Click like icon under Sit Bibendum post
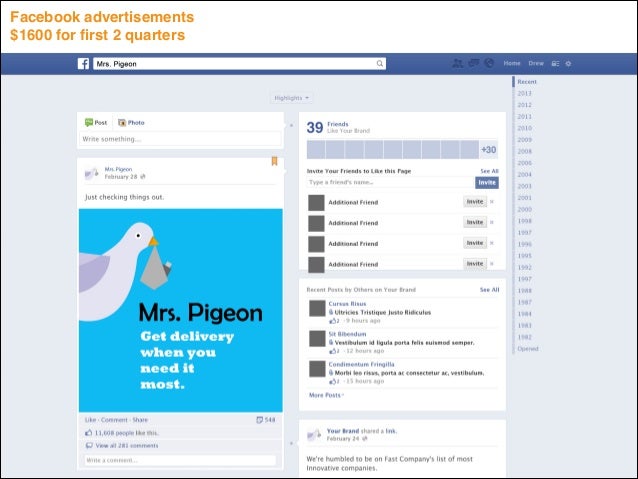 pos(332,351)
